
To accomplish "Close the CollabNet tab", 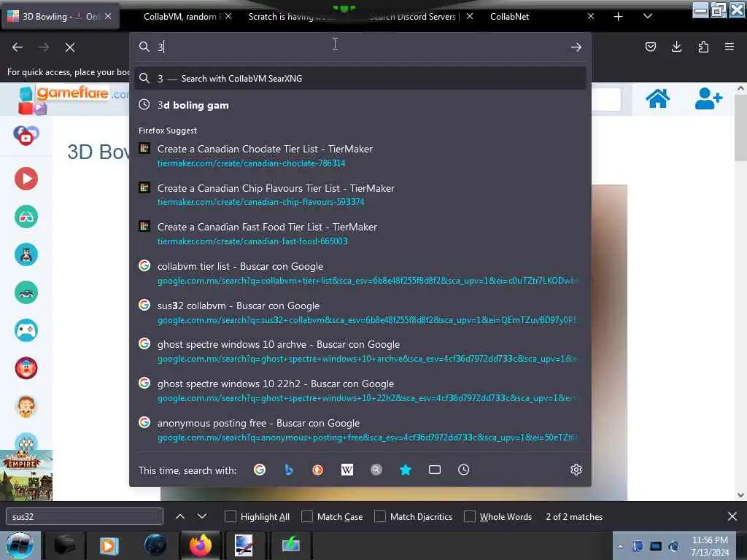I will tap(591, 17).
